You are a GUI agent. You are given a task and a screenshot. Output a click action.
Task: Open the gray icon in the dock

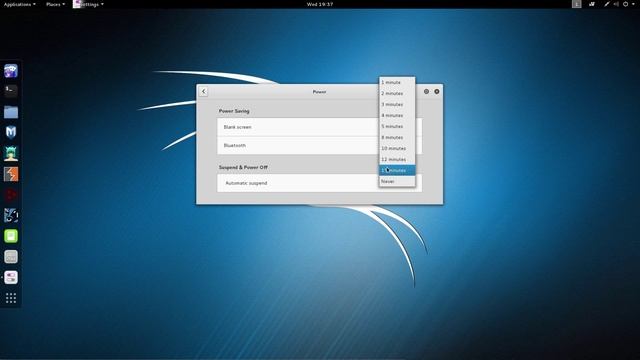11,257
